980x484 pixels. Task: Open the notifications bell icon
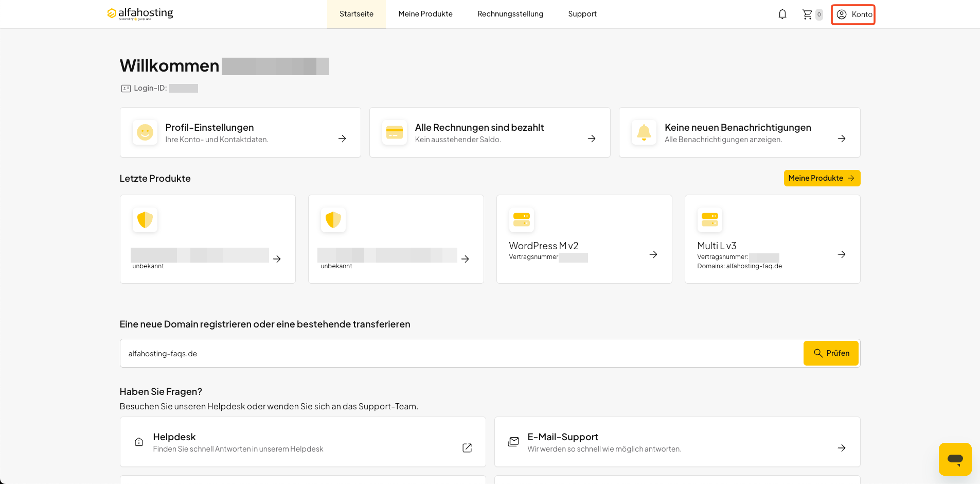[782, 14]
